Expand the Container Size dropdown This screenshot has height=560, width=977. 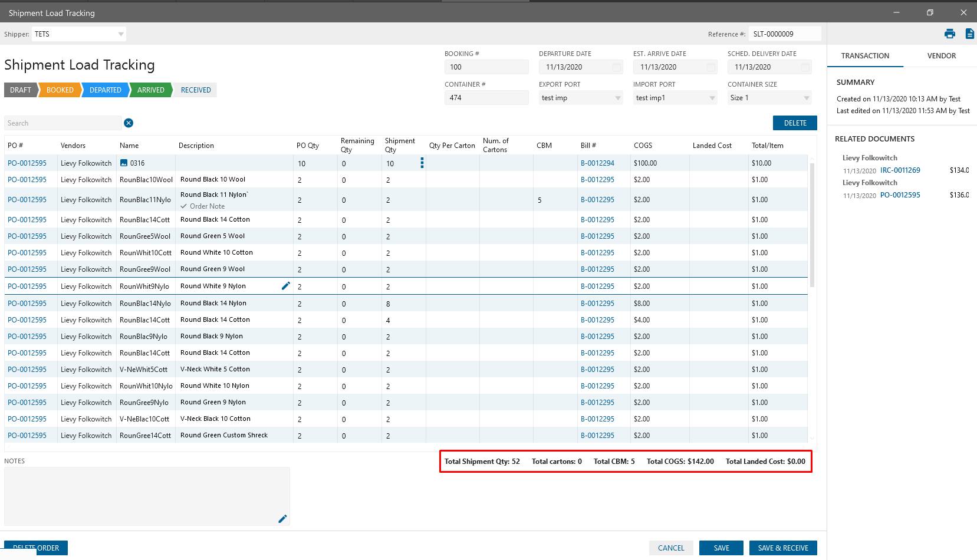point(807,98)
